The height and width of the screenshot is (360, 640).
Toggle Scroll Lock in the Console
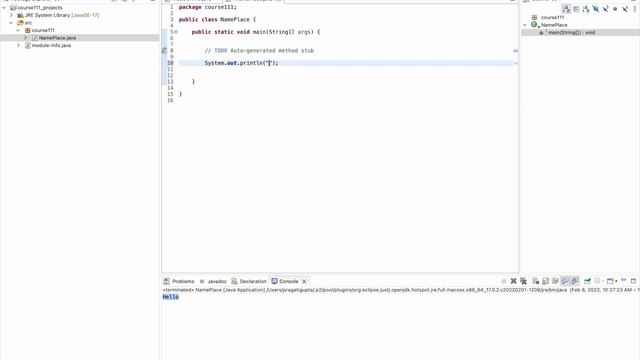coord(545,281)
